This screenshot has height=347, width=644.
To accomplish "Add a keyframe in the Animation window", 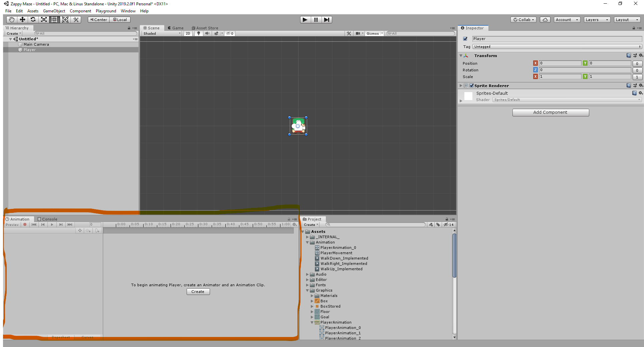I will pyautogui.click(x=88, y=231).
